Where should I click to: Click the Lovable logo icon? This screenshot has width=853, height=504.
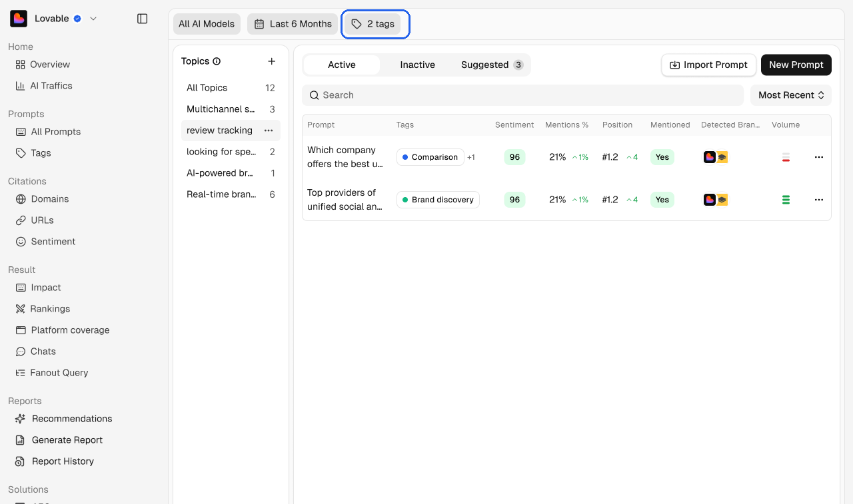pos(19,19)
